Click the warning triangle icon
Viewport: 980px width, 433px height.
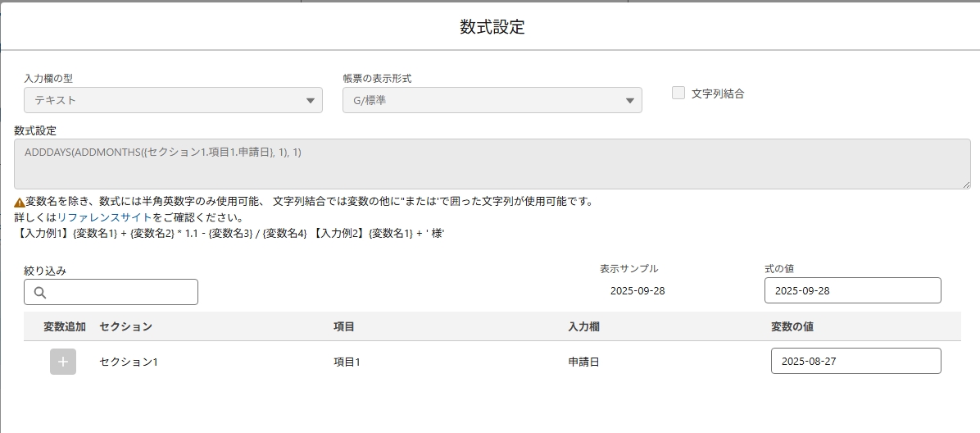[20, 202]
